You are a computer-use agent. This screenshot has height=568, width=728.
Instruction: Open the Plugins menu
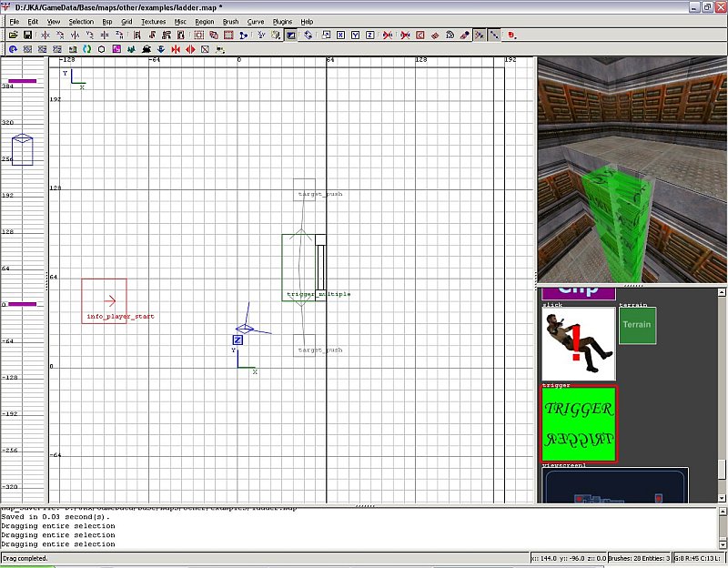click(x=282, y=21)
